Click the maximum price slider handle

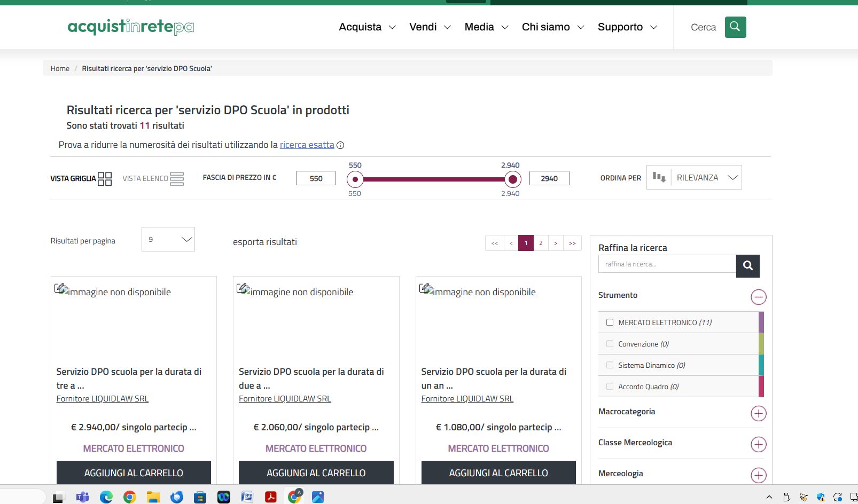click(512, 179)
